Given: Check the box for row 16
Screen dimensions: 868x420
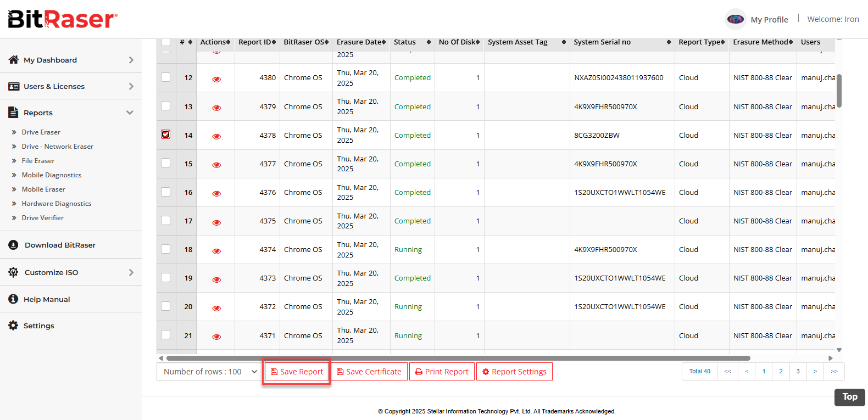Looking at the screenshot, I should click(165, 192).
